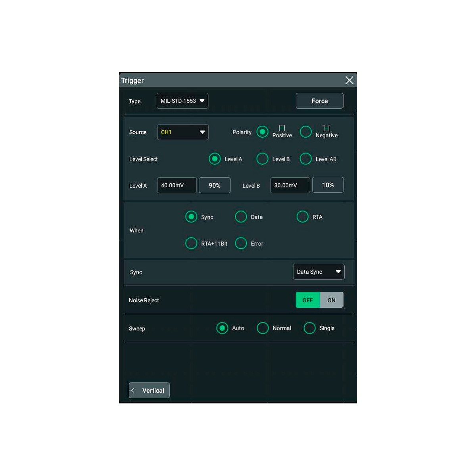The width and height of the screenshot is (476, 476).
Task: Go back to the Vertical menu
Action: pyautogui.click(x=149, y=390)
